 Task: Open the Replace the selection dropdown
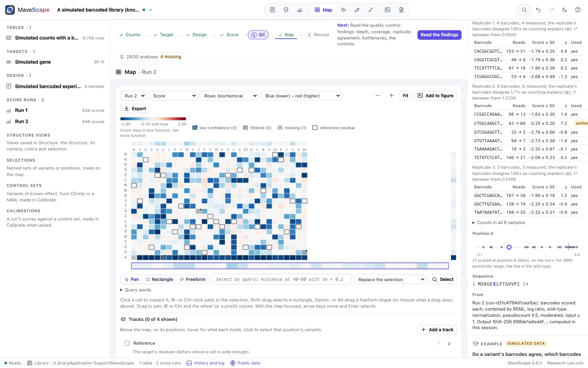click(x=390, y=279)
